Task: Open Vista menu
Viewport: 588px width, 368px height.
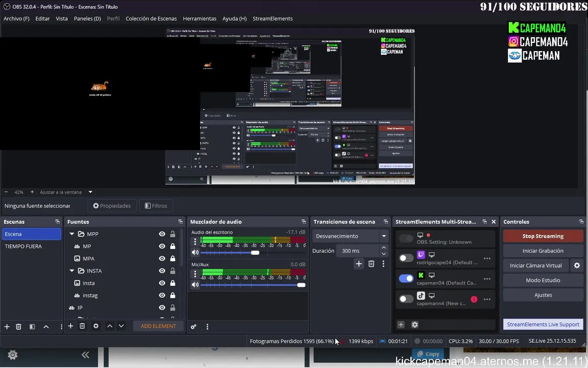Action: (x=61, y=18)
